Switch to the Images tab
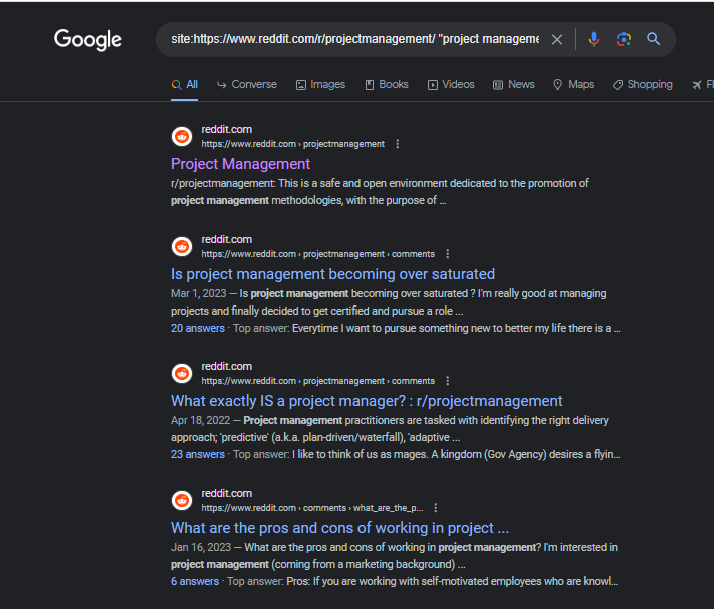 [320, 85]
